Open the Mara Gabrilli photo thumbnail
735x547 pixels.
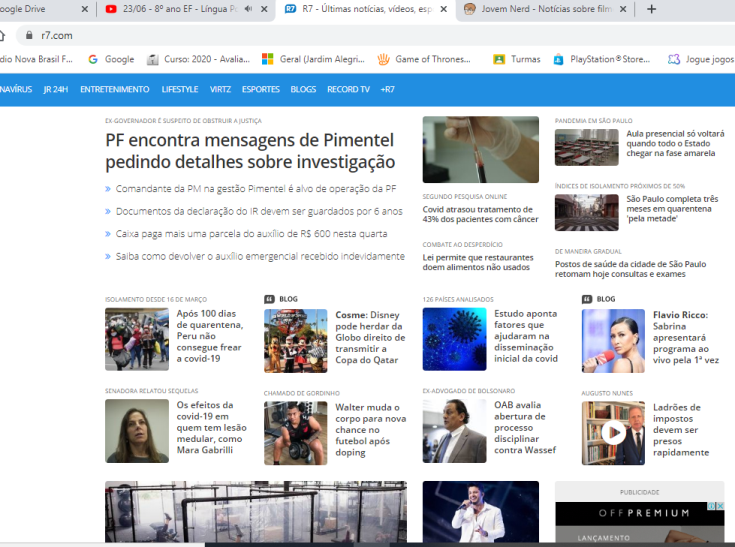click(137, 431)
